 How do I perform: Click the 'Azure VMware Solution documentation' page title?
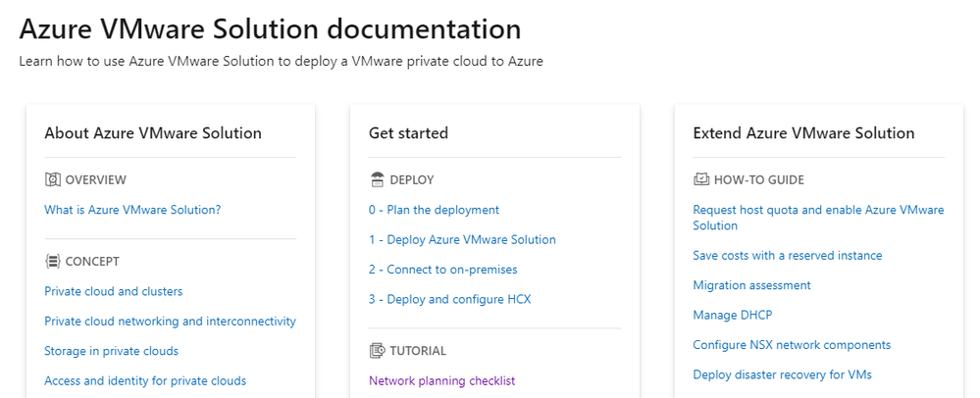[270, 29]
